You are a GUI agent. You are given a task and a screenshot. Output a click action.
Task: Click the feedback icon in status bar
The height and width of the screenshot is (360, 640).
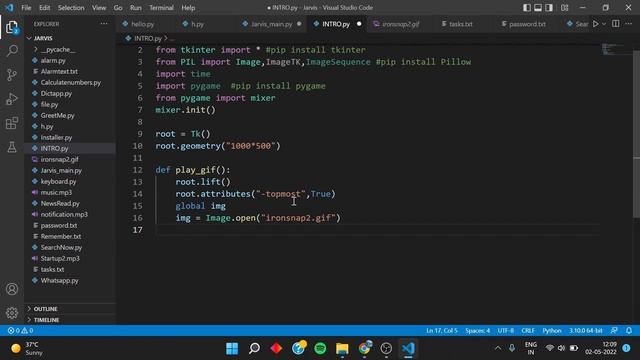click(x=614, y=331)
